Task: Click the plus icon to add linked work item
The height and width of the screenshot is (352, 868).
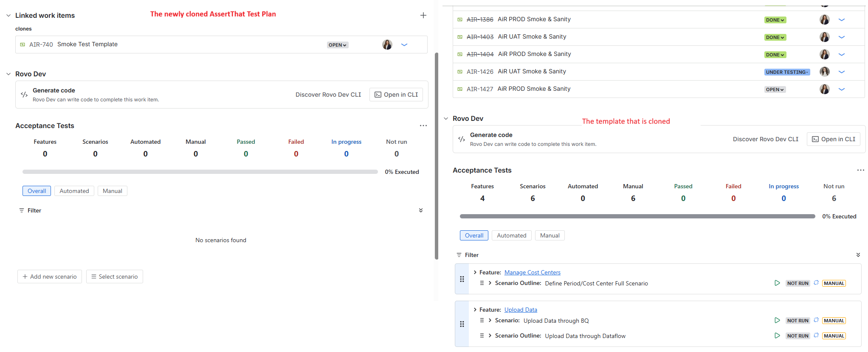Action: tap(423, 15)
